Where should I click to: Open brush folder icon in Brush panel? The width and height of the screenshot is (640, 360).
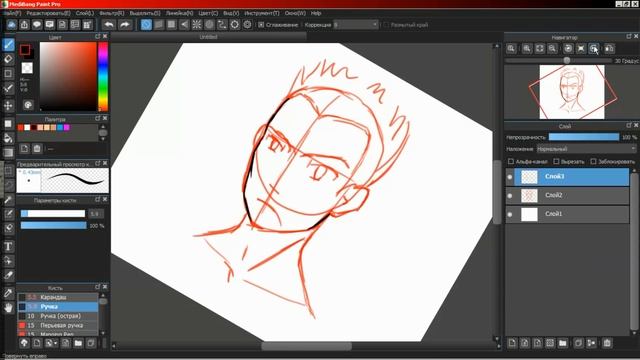point(78,343)
